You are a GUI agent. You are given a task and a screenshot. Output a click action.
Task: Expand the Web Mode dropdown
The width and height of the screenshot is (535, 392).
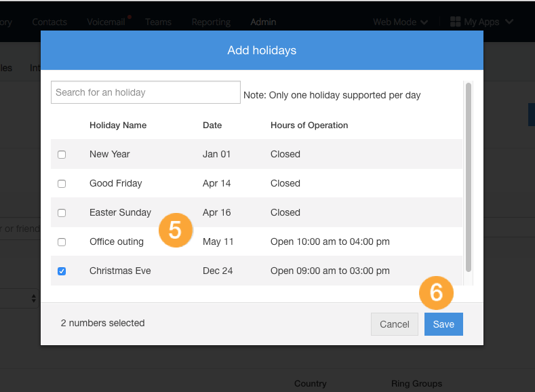point(401,22)
